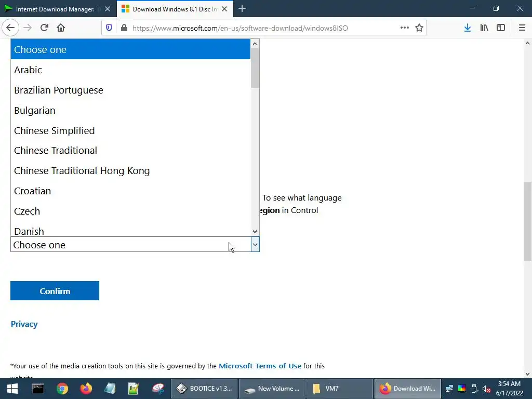
Task: Pick Czech language option
Action: coord(130,211)
